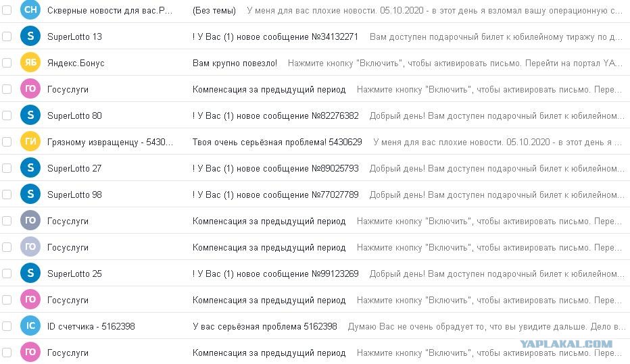Click the СН avatar of Скверные новости sender

tap(30, 9)
